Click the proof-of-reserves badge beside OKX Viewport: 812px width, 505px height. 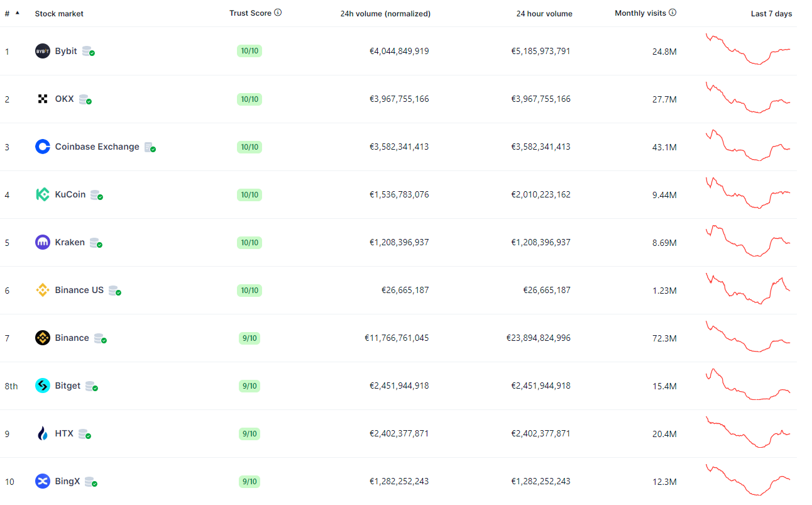click(85, 99)
